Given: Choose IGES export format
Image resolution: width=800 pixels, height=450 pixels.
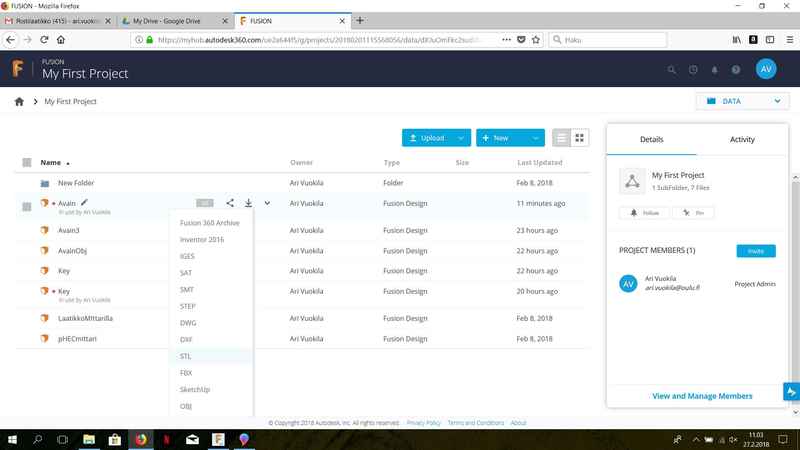Looking at the screenshot, I should [x=187, y=256].
